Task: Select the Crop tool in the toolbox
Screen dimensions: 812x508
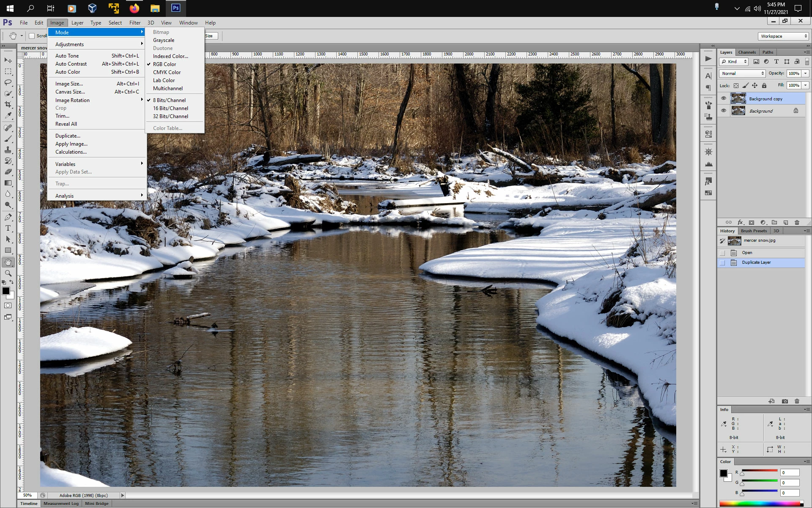Action: (x=8, y=104)
